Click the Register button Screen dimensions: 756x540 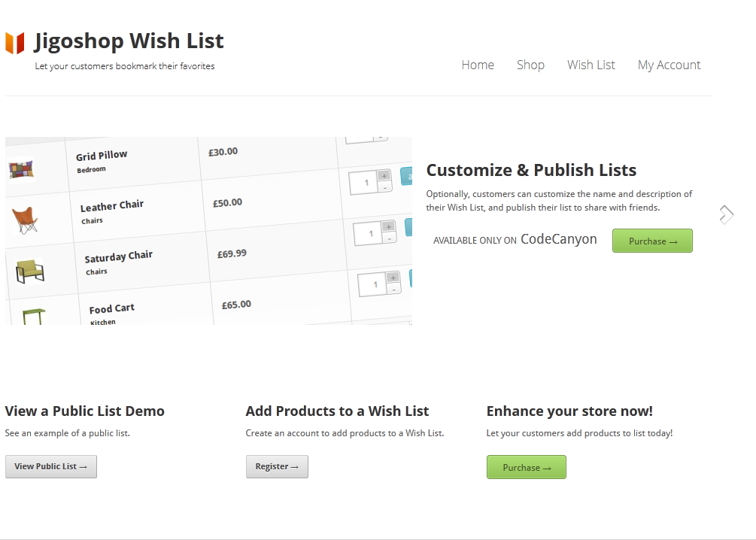click(277, 467)
